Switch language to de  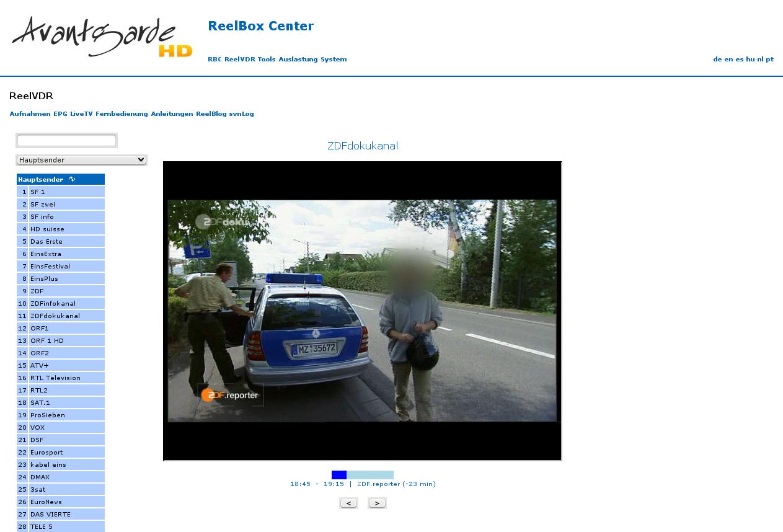pyautogui.click(x=717, y=60)
